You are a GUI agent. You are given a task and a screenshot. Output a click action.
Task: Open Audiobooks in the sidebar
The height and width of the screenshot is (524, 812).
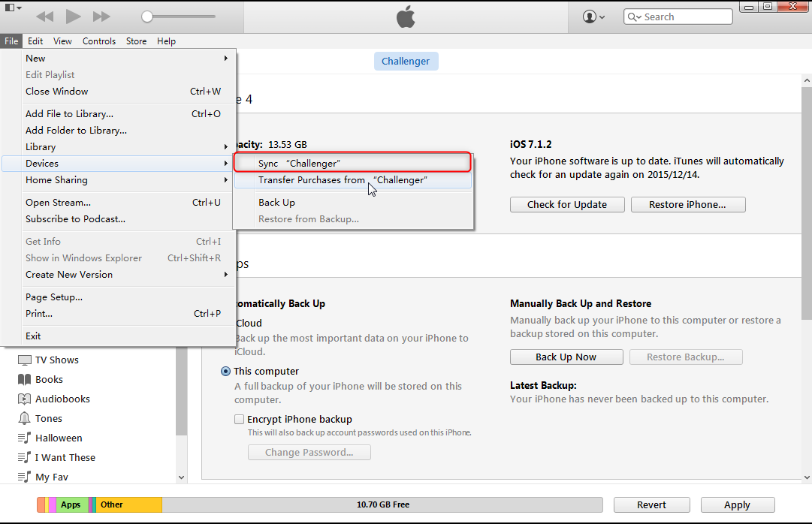62,399
